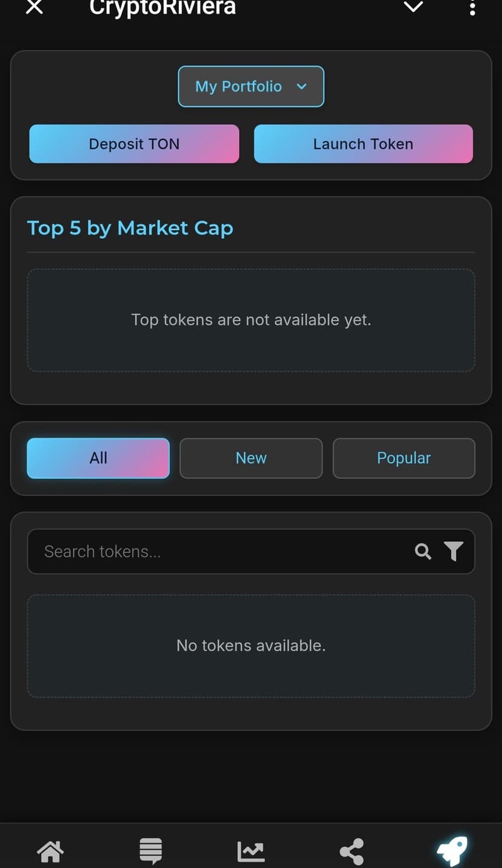This screenshot has width=502, height=868.
Task: Tap the 'Top tokens are not available yet' box
Action: pyautogui.click(x=251, y=320)
